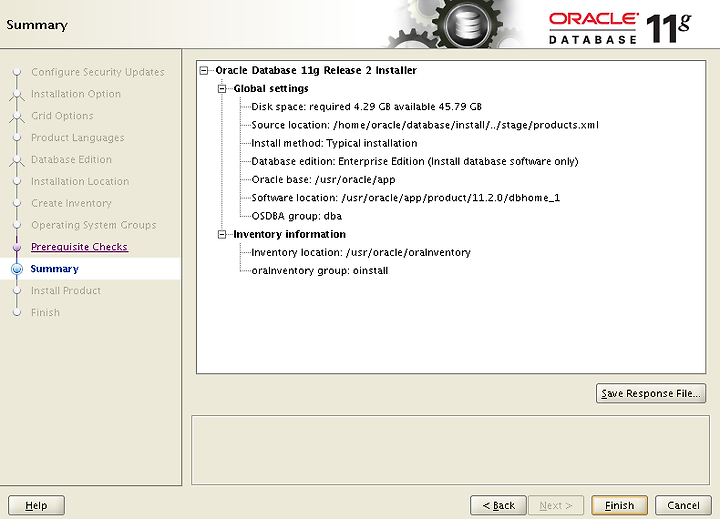Select Install Product step

click(66, 291)
